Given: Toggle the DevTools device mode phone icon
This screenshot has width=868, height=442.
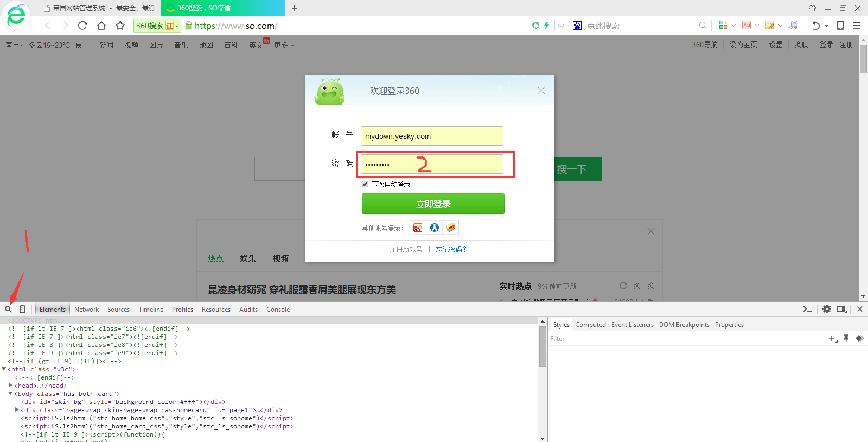Looking at the screenshot, I should click(x=22, y=309).
